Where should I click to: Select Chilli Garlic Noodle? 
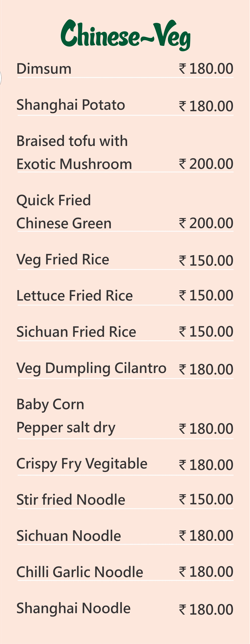pyautogui.click(x=80, y=572)
